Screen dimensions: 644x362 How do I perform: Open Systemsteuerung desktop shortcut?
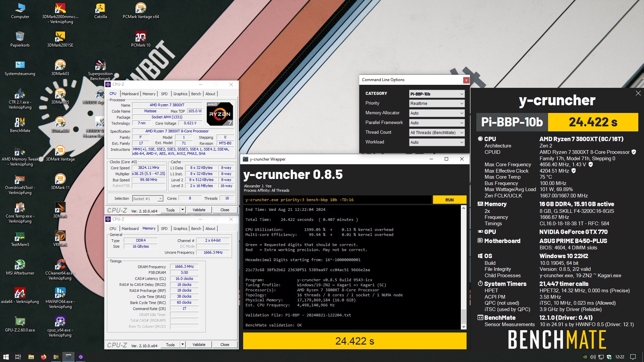tap(20, 68)
